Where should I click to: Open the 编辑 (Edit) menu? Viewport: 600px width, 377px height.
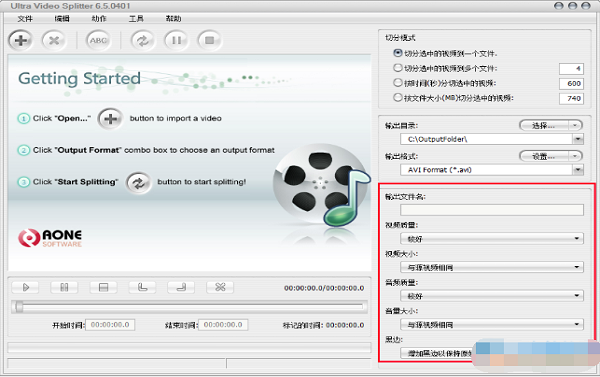point(62,19)
